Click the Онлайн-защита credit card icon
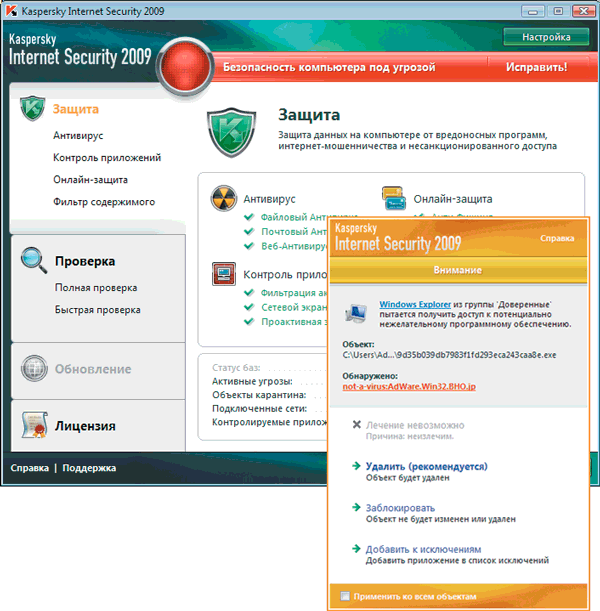Viewport: 600px width, 611px height. [x=394, y=198]
